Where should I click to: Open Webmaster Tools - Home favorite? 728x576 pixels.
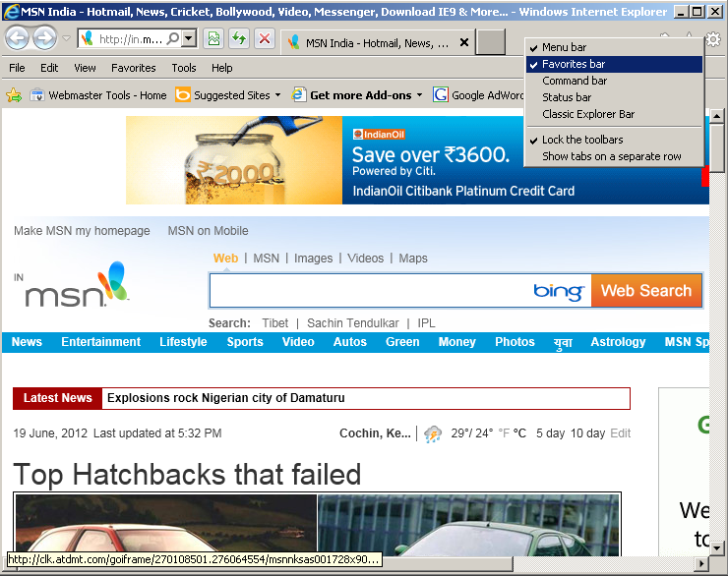[98, 95]
